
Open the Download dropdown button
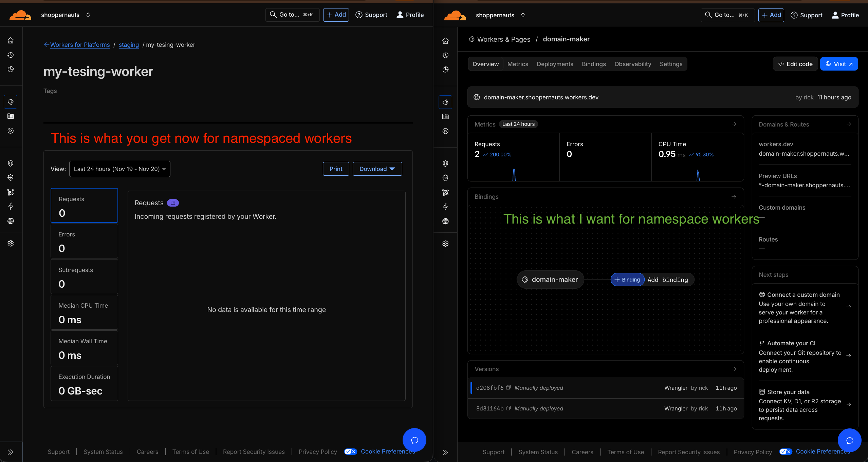tap(377, 169)
